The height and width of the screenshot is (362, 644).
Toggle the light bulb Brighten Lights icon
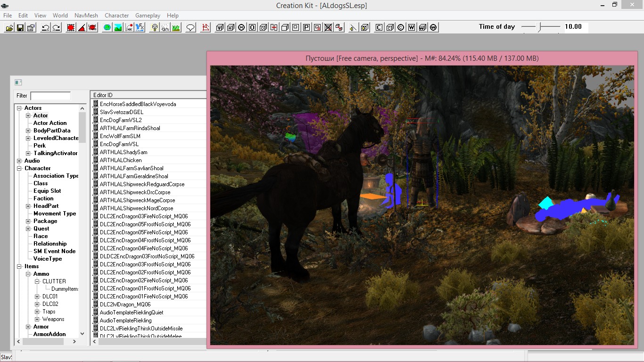point(154,28)
